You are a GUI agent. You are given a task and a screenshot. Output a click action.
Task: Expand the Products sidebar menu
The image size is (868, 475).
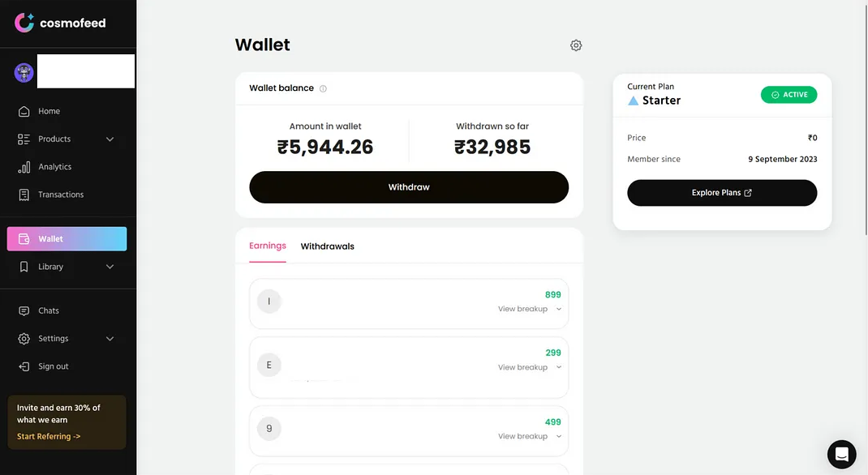110,139
